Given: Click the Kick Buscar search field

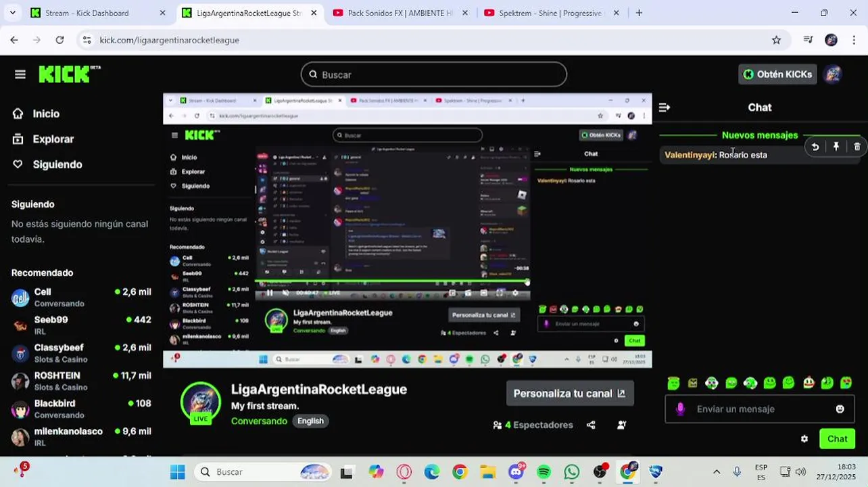Looking at the screenshot, I should [433, 74].
